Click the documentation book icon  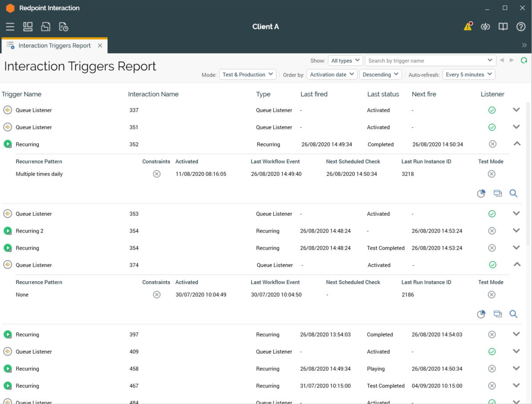(x=503, y=27)
